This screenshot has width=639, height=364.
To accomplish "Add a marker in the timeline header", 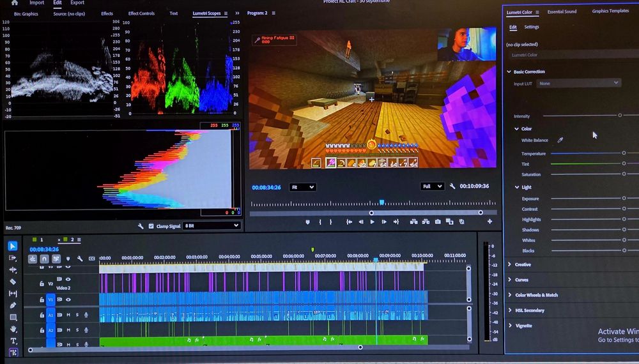I will [x=68, y=259].
